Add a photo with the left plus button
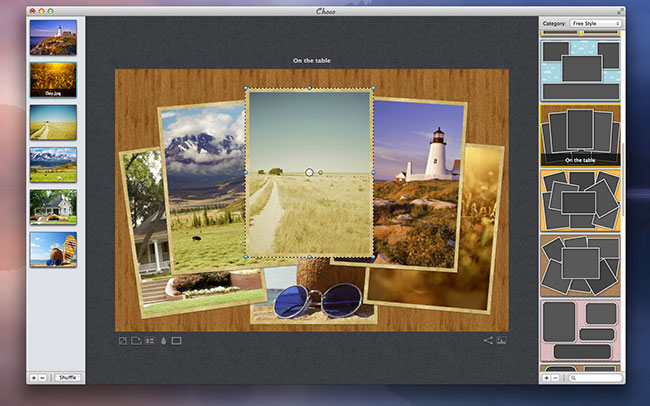This screenshot has width=650, height=406. coord(34,378)
